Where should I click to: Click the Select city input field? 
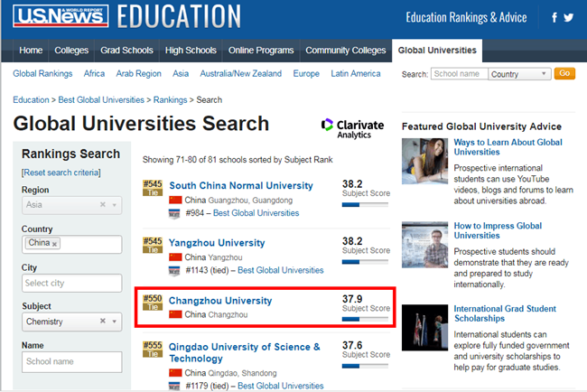71,283
